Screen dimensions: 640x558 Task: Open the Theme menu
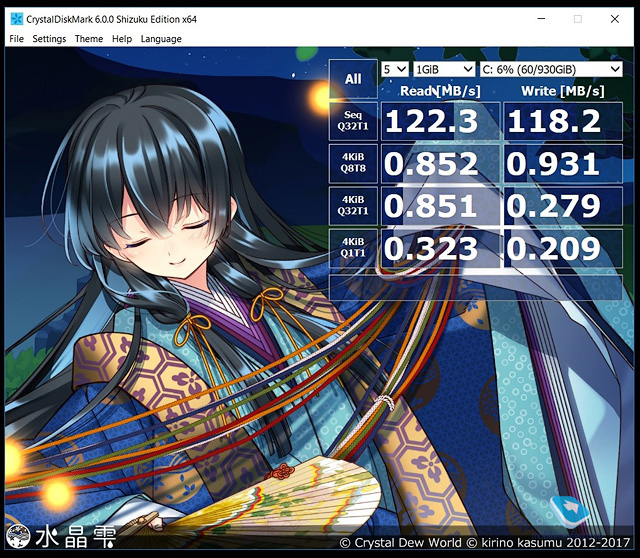point(89,39)
